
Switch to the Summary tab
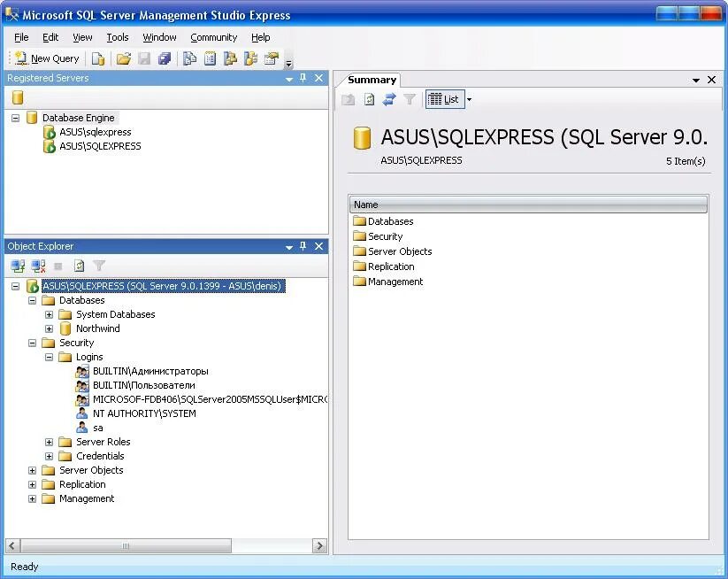(x=372, y=80)
